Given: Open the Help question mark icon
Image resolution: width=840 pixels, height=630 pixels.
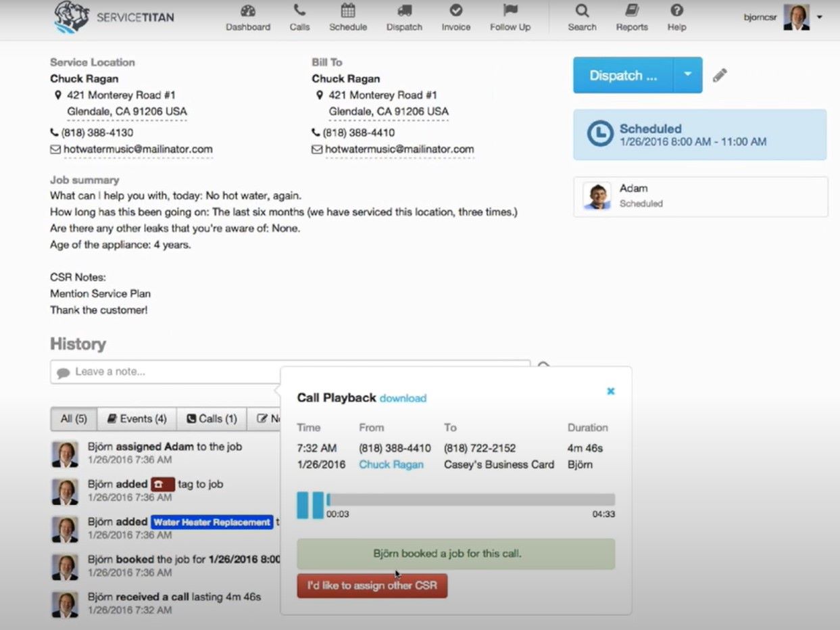Looking at the screenshot, I should [x=676, y=11].
